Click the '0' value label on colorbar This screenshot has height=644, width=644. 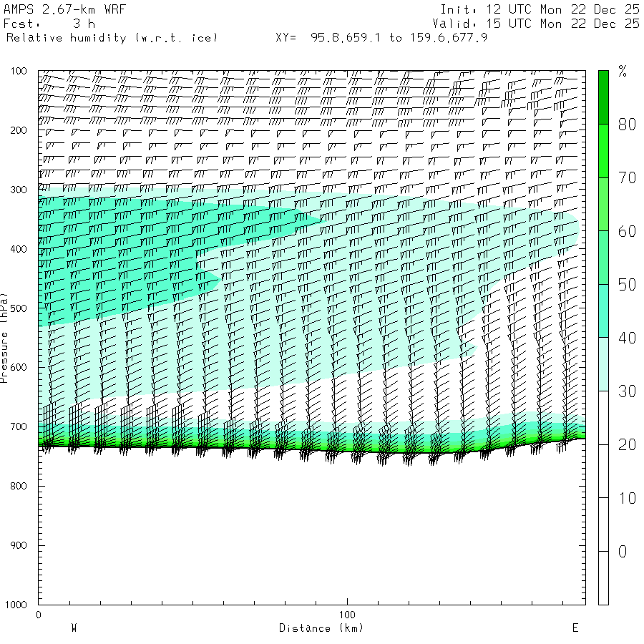click(623, 552)
